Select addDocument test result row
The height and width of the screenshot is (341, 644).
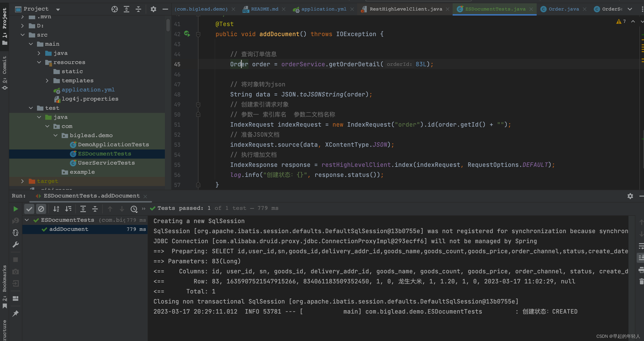(85, 229)
